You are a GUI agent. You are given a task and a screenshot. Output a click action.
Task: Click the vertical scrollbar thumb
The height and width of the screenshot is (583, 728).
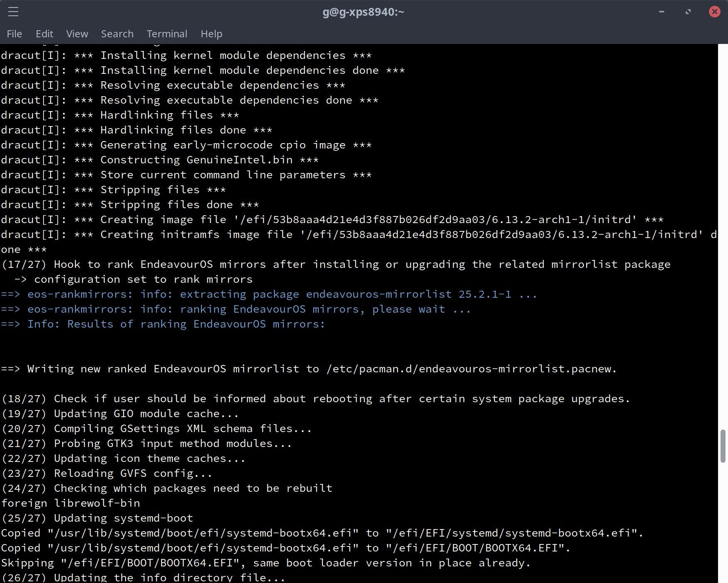point(723,446)
